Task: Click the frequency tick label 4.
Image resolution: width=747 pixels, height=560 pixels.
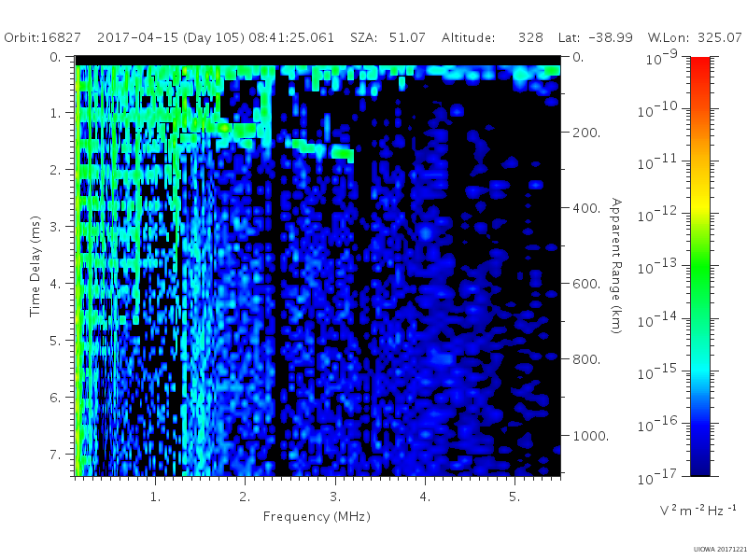Action: click(x=425, y=497)
